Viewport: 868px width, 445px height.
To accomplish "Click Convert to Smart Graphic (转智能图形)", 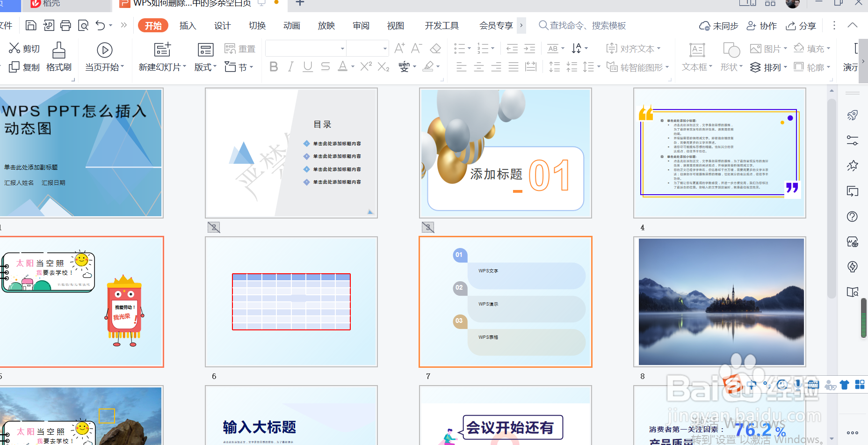I will (x=637, y=67).
